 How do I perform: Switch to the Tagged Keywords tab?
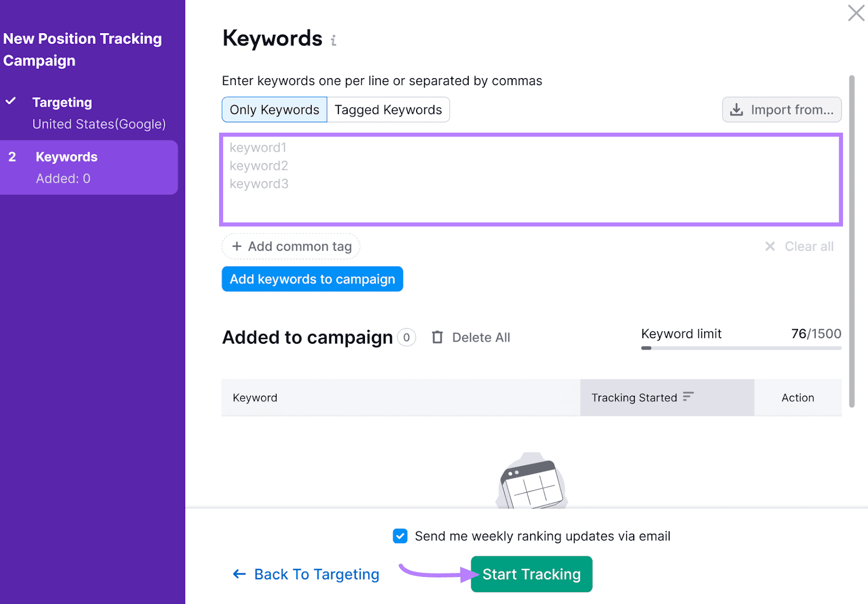(388, 110)
